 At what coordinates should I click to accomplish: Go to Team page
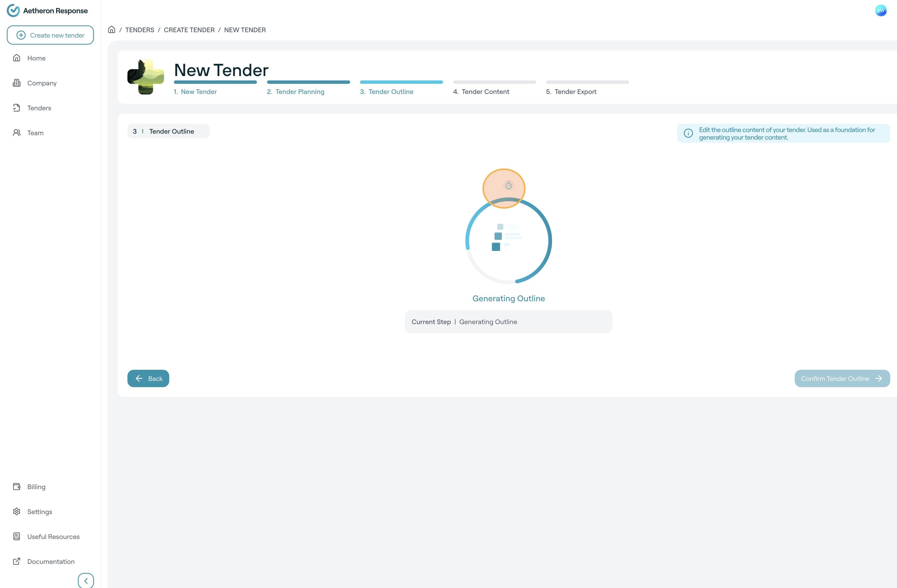(35, 133)
